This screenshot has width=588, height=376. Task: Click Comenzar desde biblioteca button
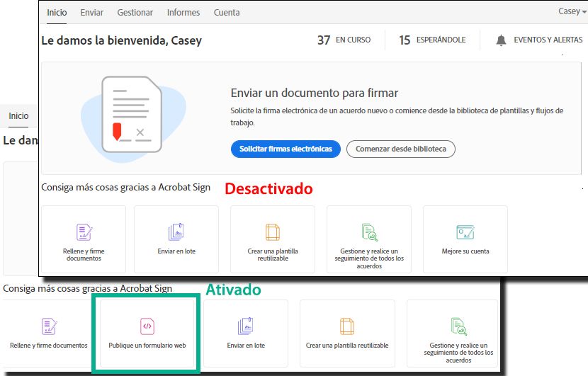[x=401, y=149]
